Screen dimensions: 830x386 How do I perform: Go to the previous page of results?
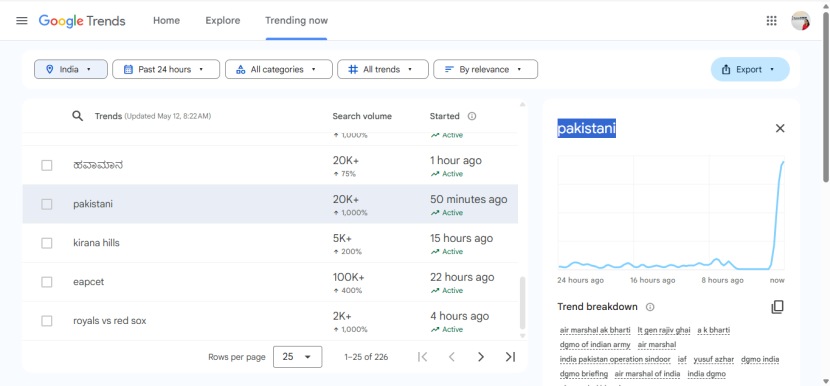[452, 357]
